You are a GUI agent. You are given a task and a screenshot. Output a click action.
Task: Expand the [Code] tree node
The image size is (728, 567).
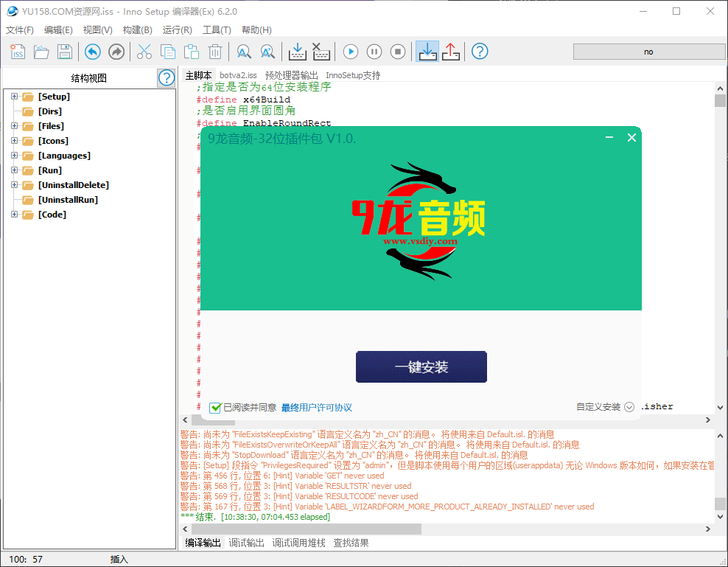tap(14, 215)
